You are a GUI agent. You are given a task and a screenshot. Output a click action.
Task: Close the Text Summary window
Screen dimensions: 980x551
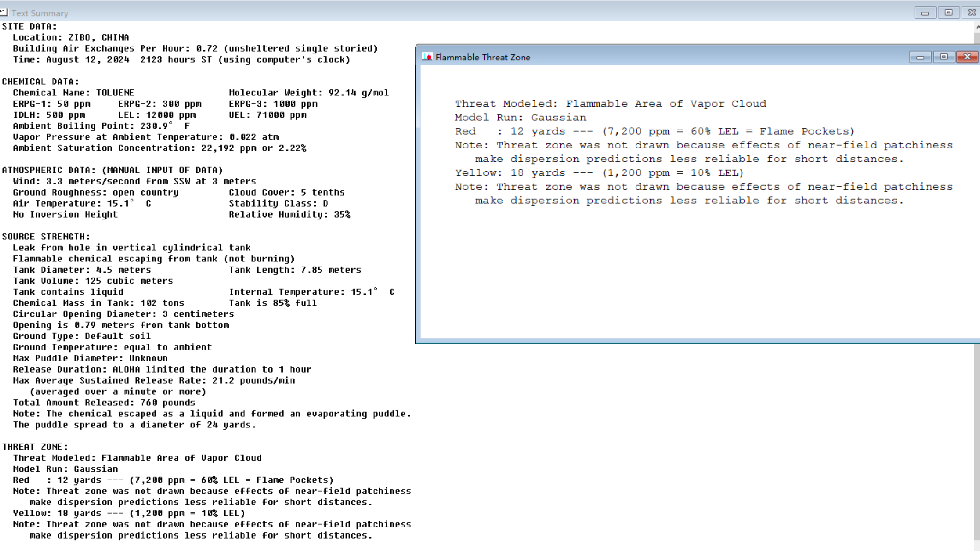coord(972,13)
